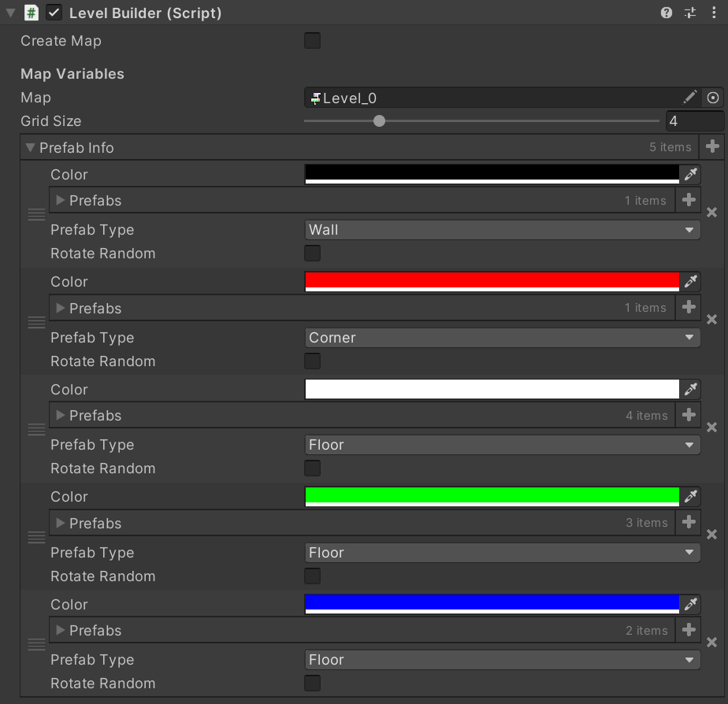Click the eyedropper beside black Color field
Image resolution: width=728 pixels, height=704 pixels.
(691, 174)
